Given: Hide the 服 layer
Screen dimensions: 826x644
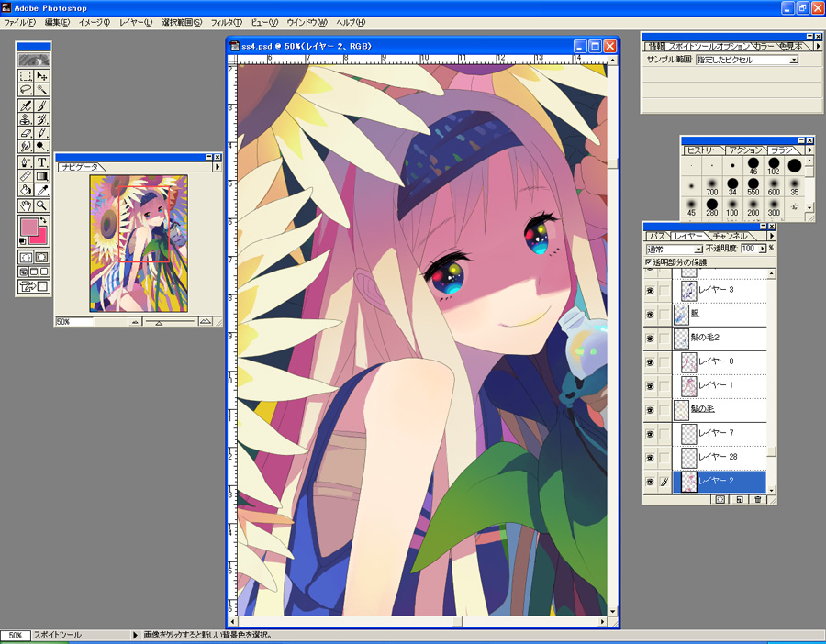Looking at the screenshot, I should [x=650, y=315].
